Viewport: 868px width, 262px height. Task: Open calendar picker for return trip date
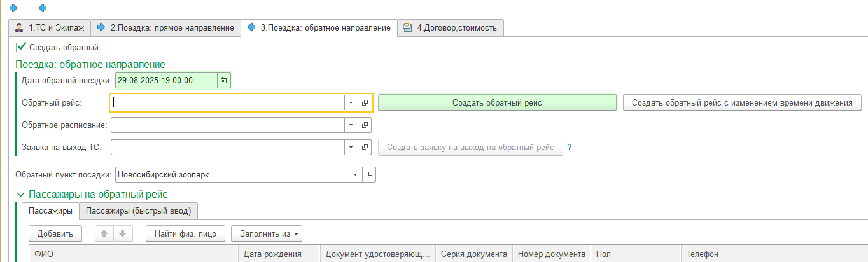coord(223,80)
